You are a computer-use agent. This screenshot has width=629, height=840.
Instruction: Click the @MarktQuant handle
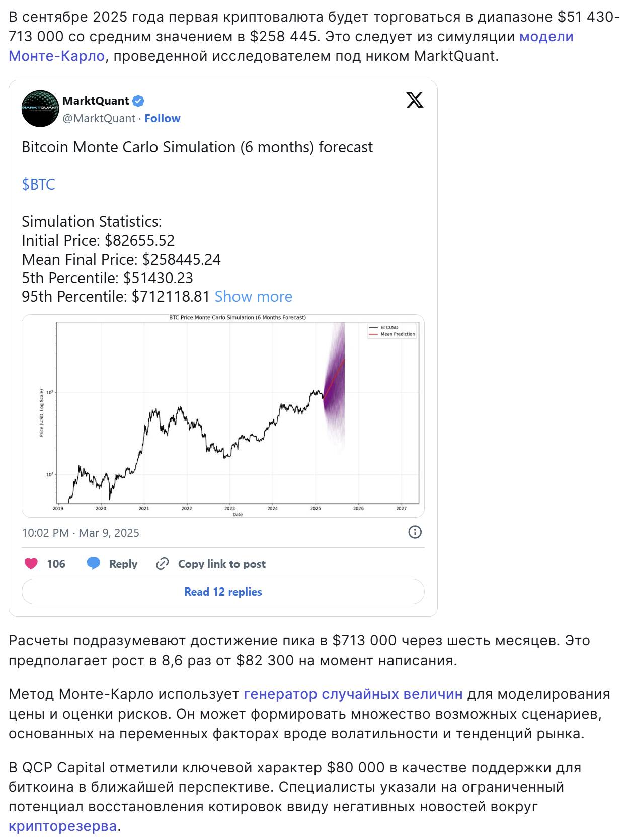point(99,118)
